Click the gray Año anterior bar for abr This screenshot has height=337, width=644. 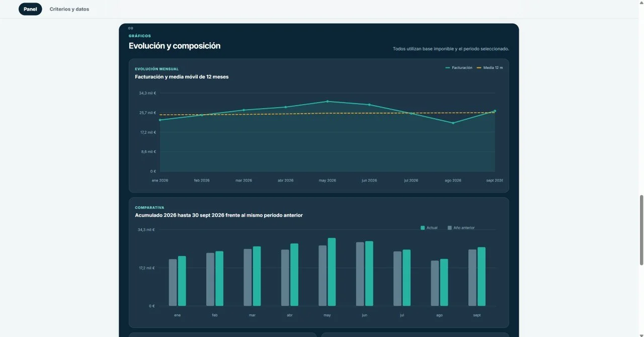[x=285, y=278]
